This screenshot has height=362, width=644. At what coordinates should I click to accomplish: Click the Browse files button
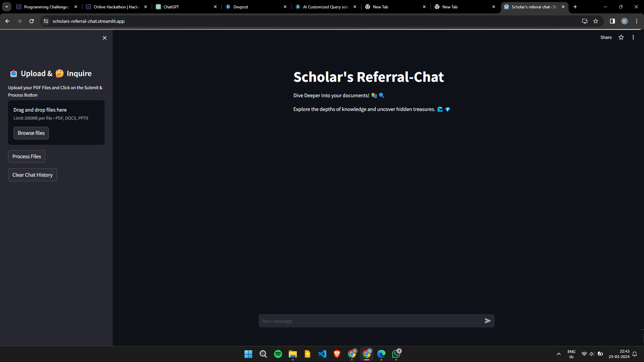click(31, 133)
